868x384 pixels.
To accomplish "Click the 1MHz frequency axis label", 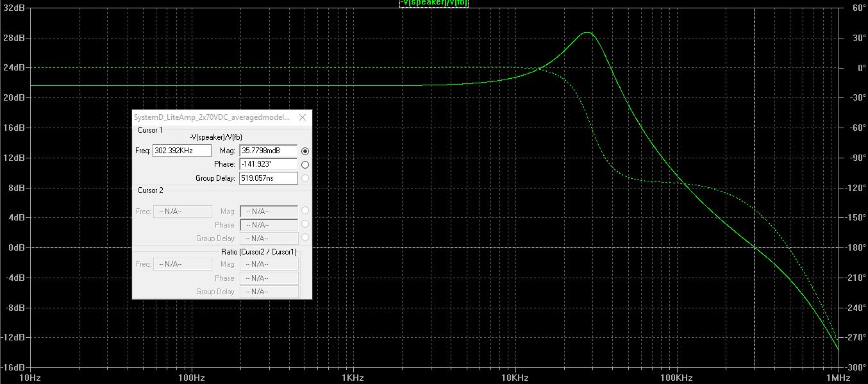I will pyautogui.click(x=838, y=378).
